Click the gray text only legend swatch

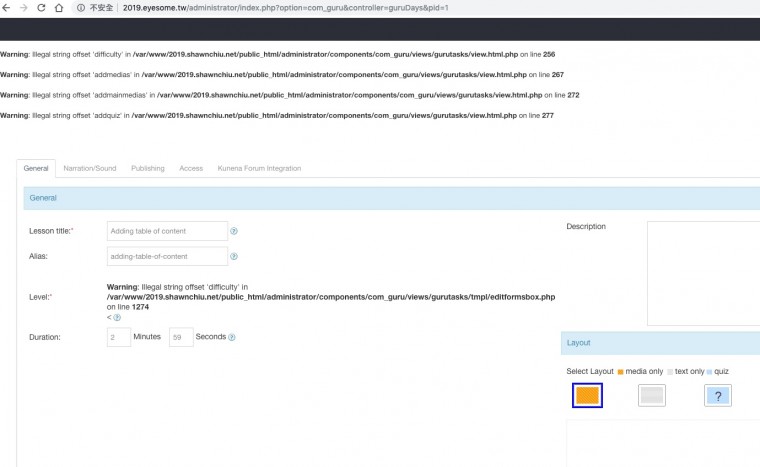tap(670, 372)
